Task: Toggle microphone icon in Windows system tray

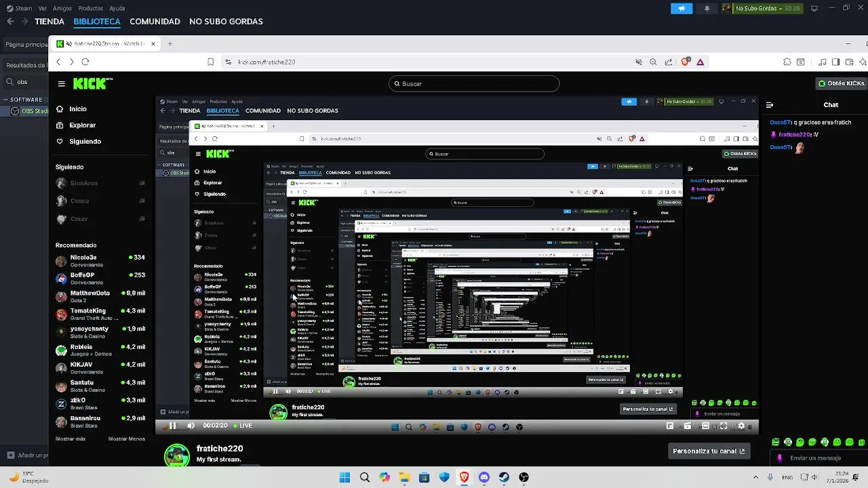Action: [x=770, y=477]
